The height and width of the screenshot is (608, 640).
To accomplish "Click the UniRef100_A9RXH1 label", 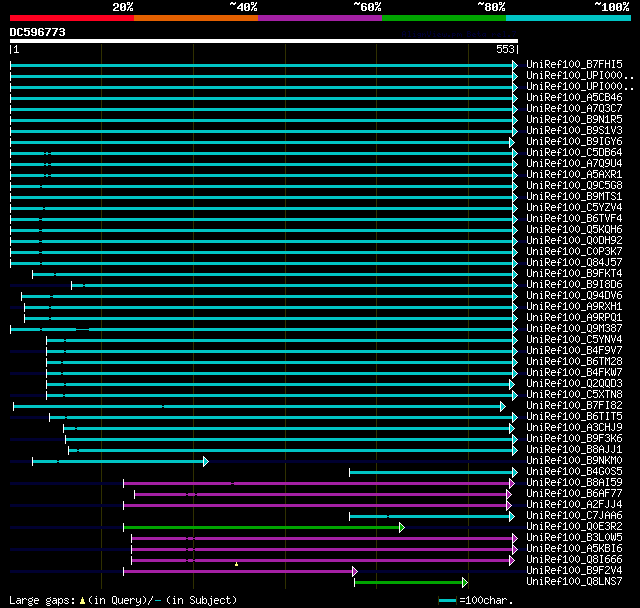I will (x=574, y=307).
